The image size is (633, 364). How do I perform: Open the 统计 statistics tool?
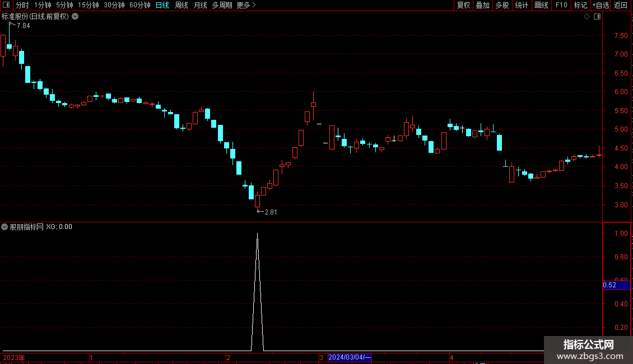click(x=522, y=5)
